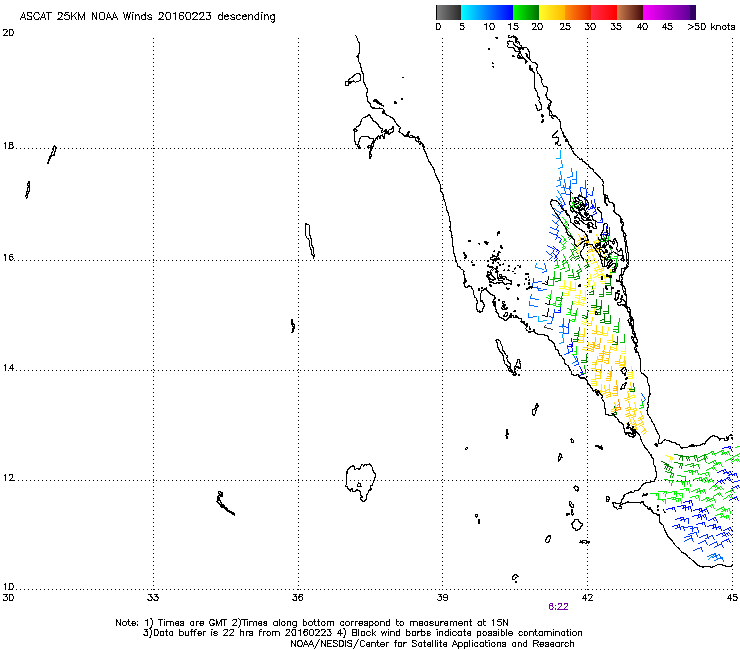Select the latitude axis label "10" at the map corner
The height and width of the screenshot is (650, 740).
pyautogui.click(x=8, y=587)
